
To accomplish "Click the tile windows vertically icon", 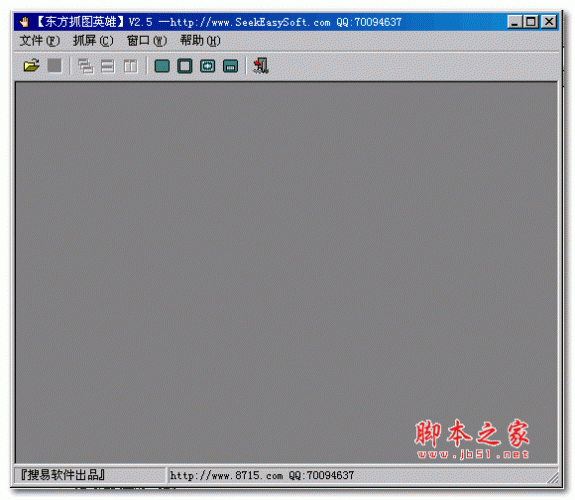I will pyautogui.click(x=130, y=66).
